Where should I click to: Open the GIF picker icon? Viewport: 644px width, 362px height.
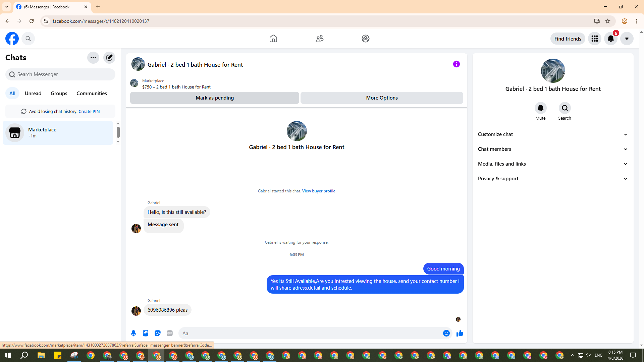170,333
